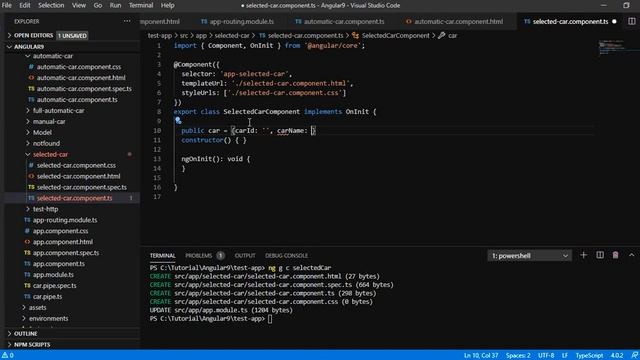Image resolution: width=640 pixels, height=360 pixels.
Task: Switch to the Debug Console tab
Action: 287,256
